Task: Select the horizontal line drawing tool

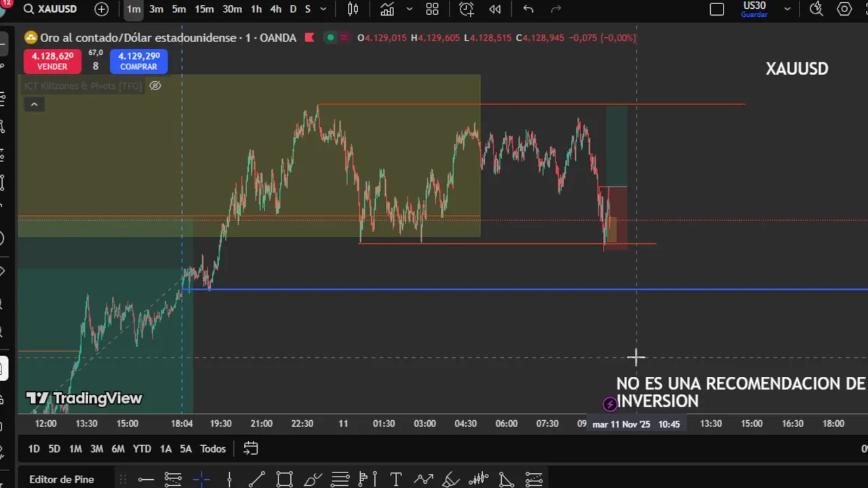Action: (x=146, y=480)
